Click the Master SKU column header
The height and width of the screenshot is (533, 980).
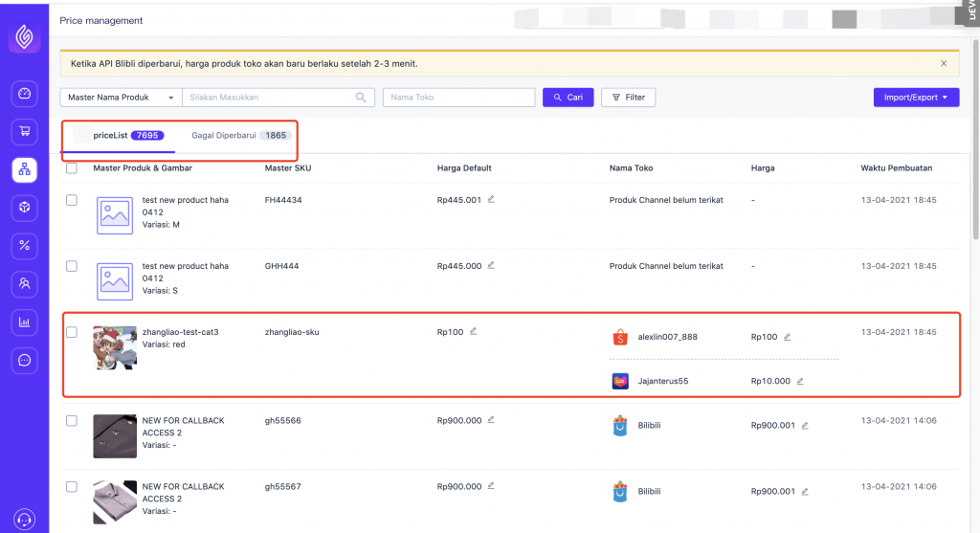point(287,168)
